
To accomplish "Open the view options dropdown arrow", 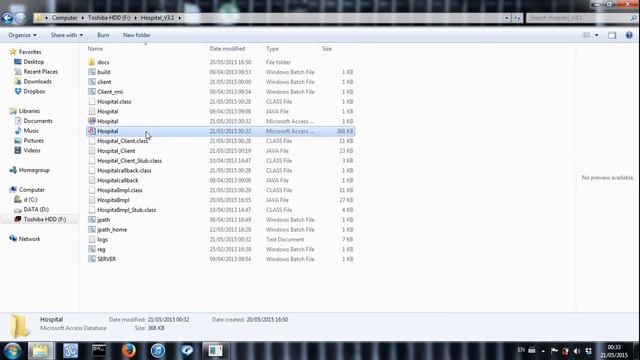I will pyautogui.click(x=596, y=35).
